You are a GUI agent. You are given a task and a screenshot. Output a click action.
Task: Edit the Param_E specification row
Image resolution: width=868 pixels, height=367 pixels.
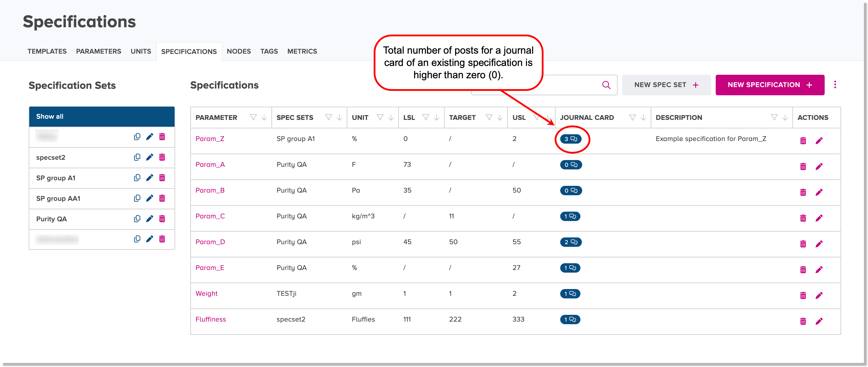(819, 270)
